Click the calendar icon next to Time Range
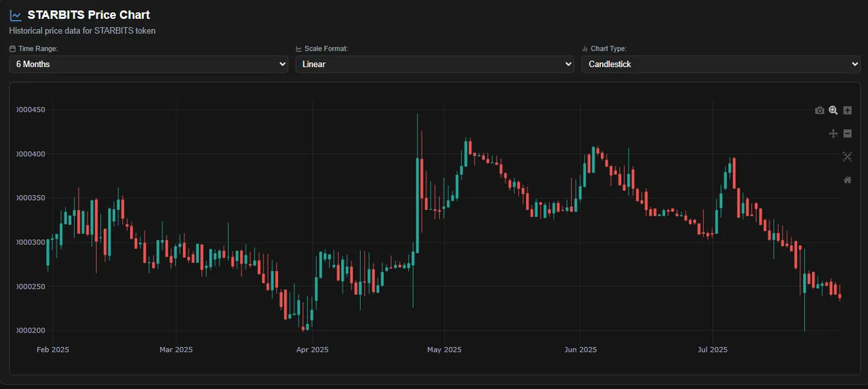 (x=12, y=49)
